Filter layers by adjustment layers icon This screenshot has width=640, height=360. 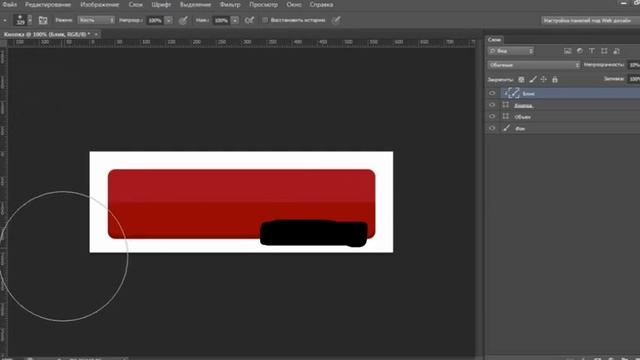coord(580,51)
